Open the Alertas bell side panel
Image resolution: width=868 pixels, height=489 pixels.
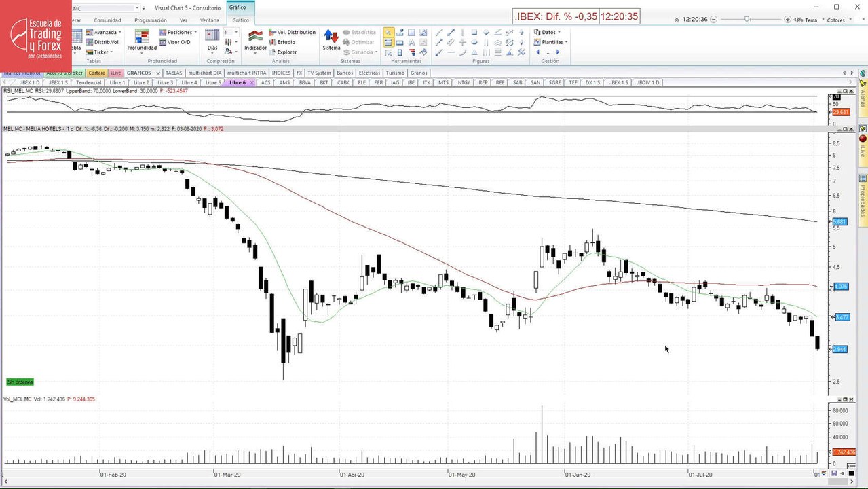pos(863,98)
